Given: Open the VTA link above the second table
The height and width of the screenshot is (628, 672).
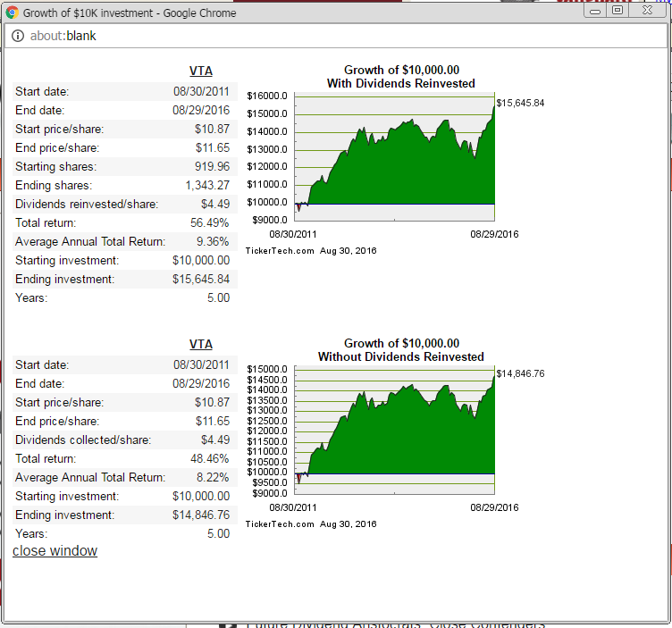Looking at the screenshot, I should (x=201, y=344).
